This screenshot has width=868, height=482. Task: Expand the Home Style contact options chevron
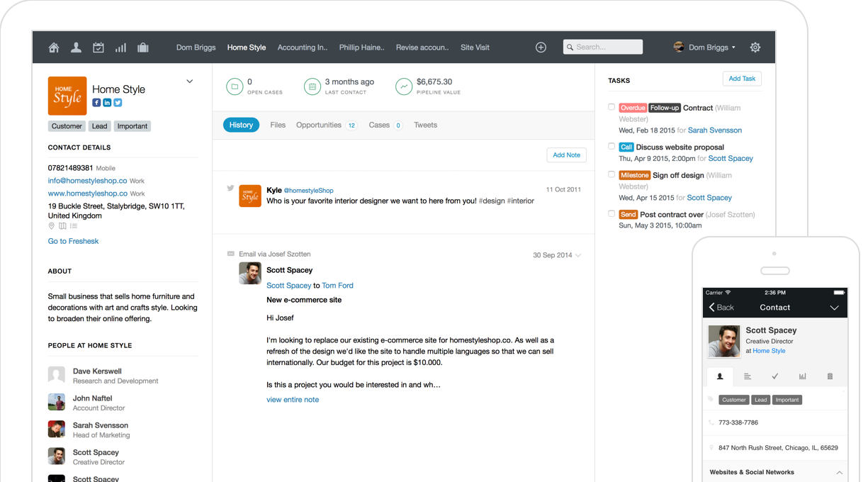[189, 82]
